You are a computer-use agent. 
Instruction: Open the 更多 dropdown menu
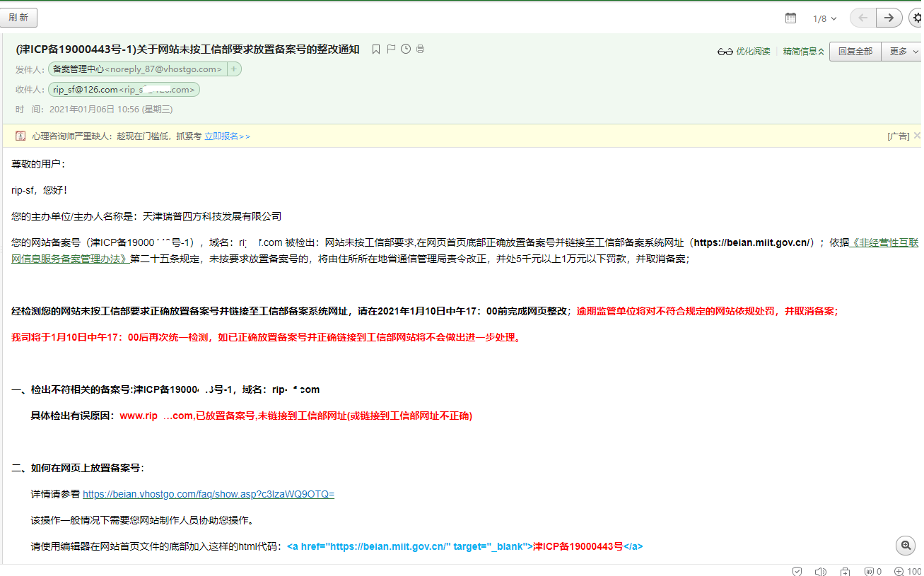coord(904,52)
